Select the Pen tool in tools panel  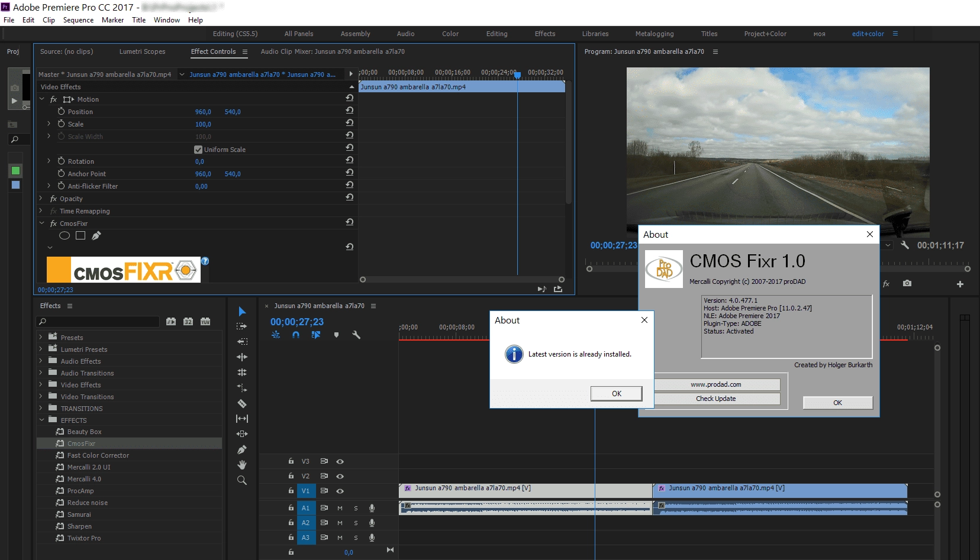tap(242, 449)
